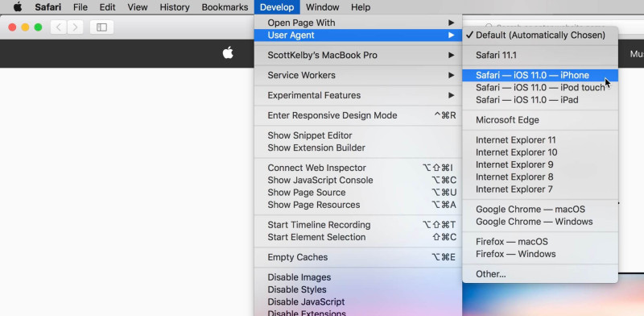Open the Bookmarks menu in menu bar
Screen dimensions: 644x316
[225, 7]
